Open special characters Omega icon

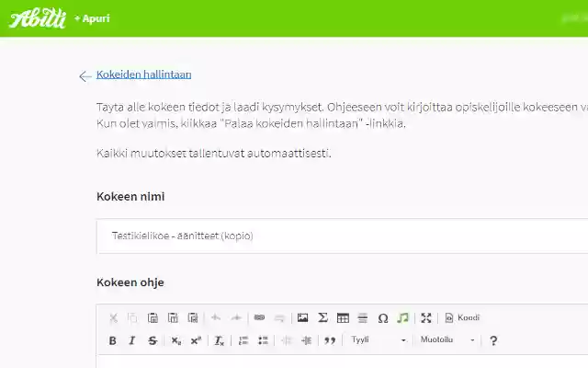coord(383,318)
